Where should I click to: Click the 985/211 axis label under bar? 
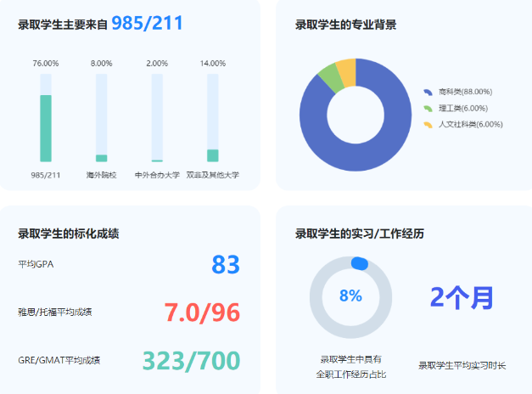[46, 175]
